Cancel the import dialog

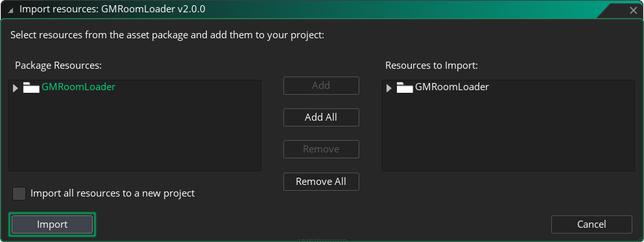coord(591,224)
